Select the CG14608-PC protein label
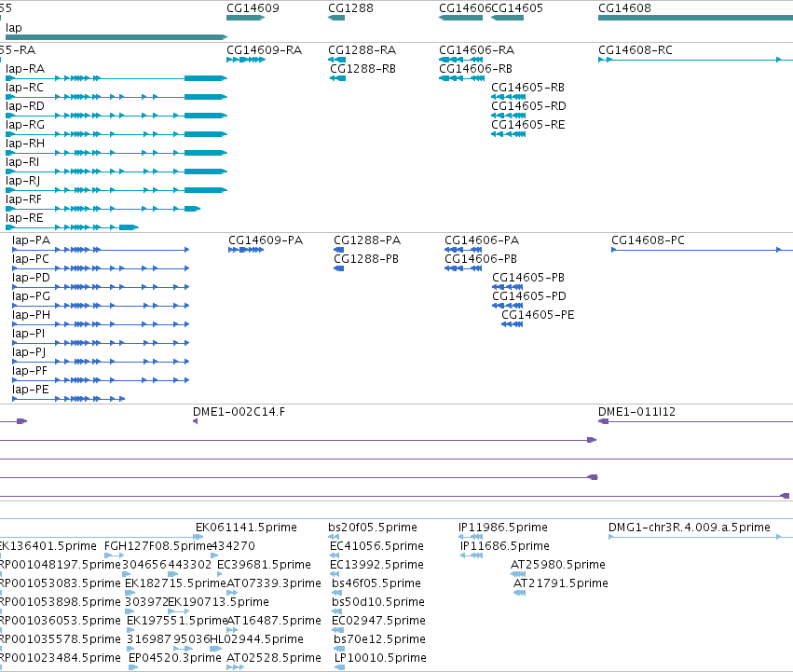The height and width of the screenshot is (672, 793). tap(648, 240)
